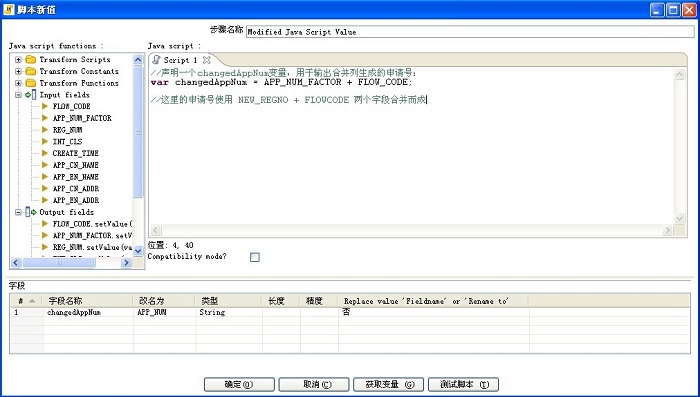Click the script page icon on Script 1 tab
700x397 pixels.
tap(156, 59)
